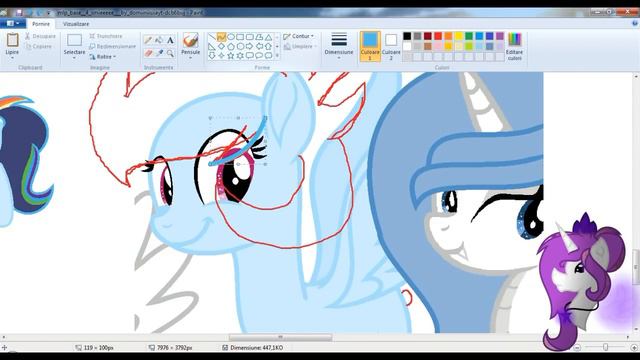Choose the Curve shape

(221, 37)
